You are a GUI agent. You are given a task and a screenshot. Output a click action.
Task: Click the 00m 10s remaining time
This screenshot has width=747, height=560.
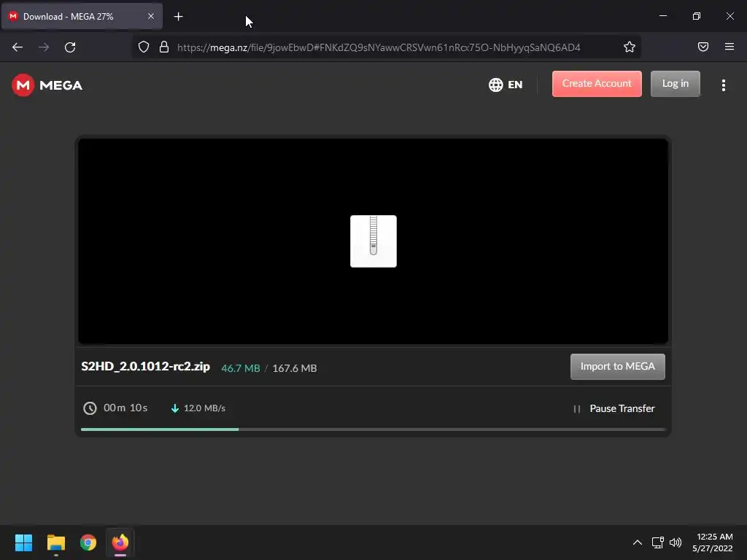(x=125, y=408)
